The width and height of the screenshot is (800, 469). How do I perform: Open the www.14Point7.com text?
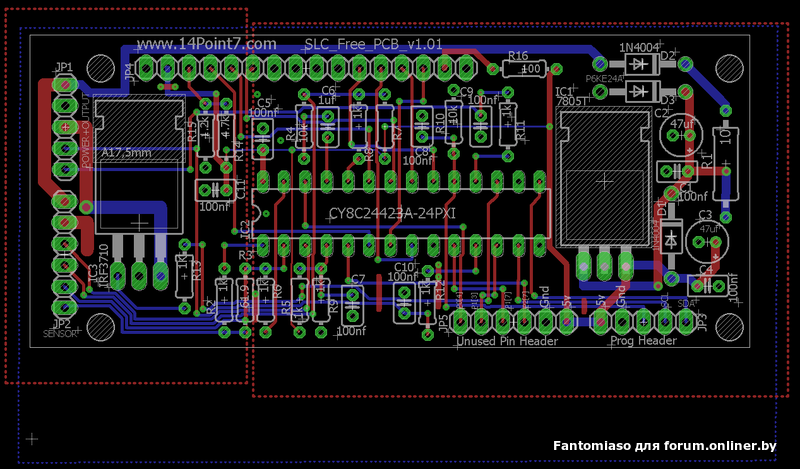(x=206, y=45)
